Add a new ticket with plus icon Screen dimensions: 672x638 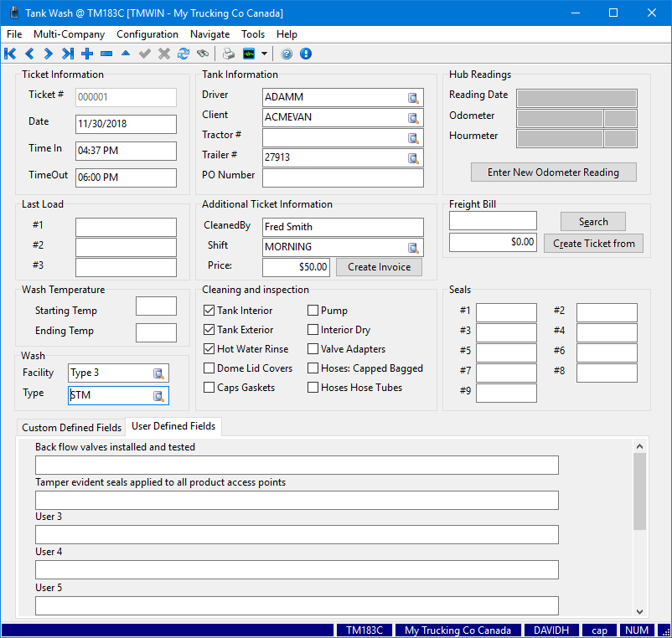click(x=87, y=54)
